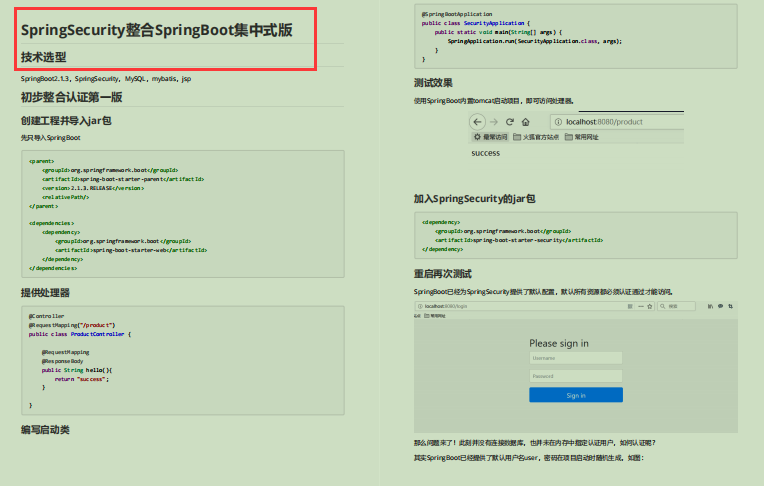Click the browser back arrow button

[478, 122]
